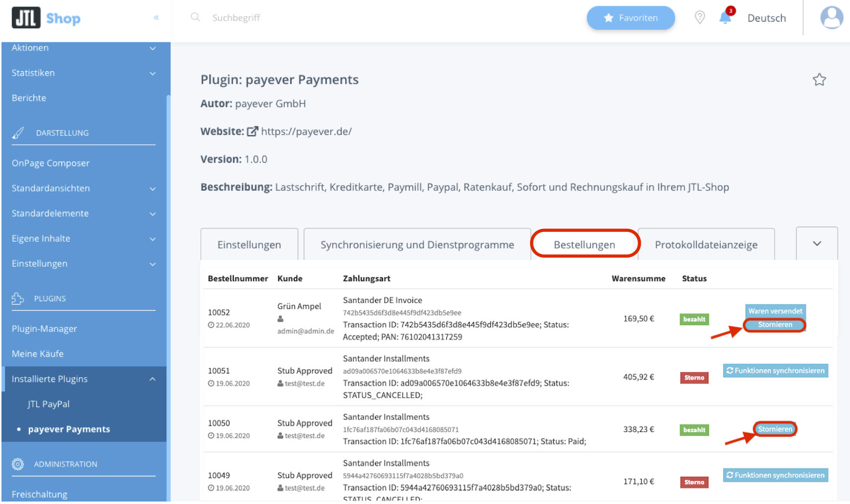Switch to the Bestellungen tab
Image resolution: width=850 pixels, height=504 pixels.
click(x=585, y=244)
